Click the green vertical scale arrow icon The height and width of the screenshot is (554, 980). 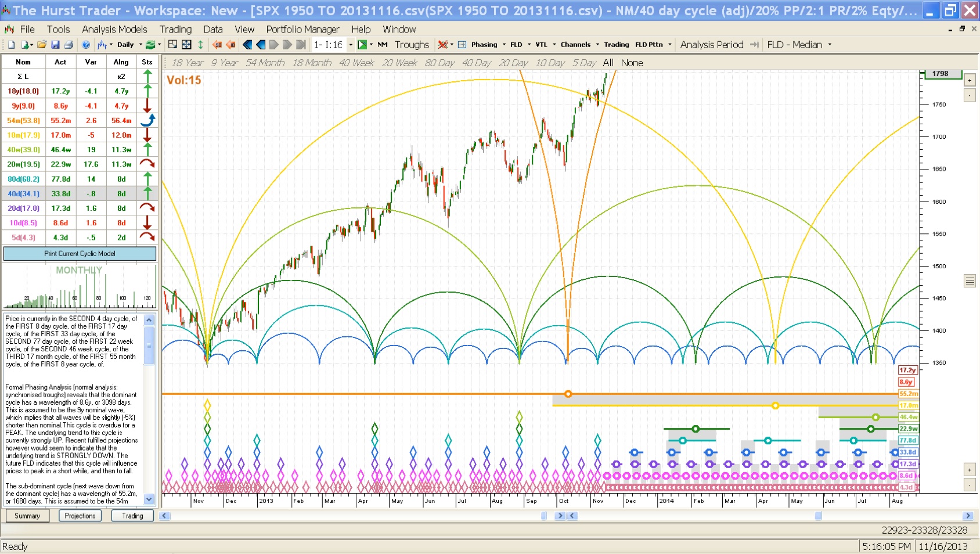point(200,45)
